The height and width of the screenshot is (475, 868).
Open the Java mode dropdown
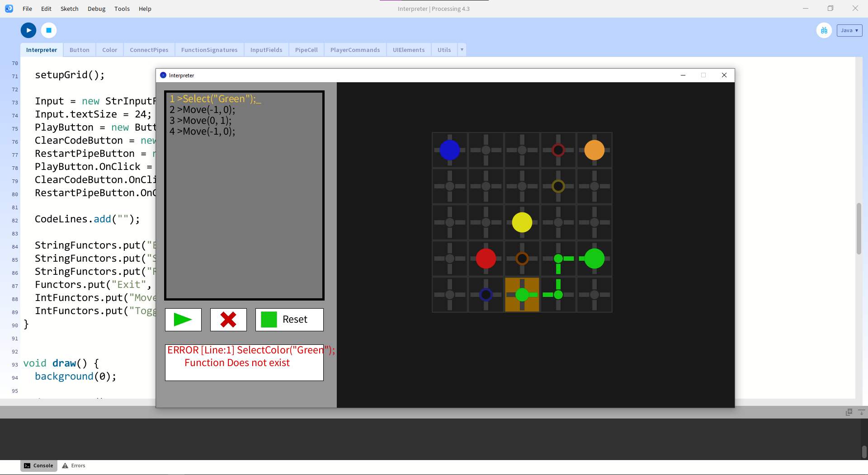(x=849, y=30)
